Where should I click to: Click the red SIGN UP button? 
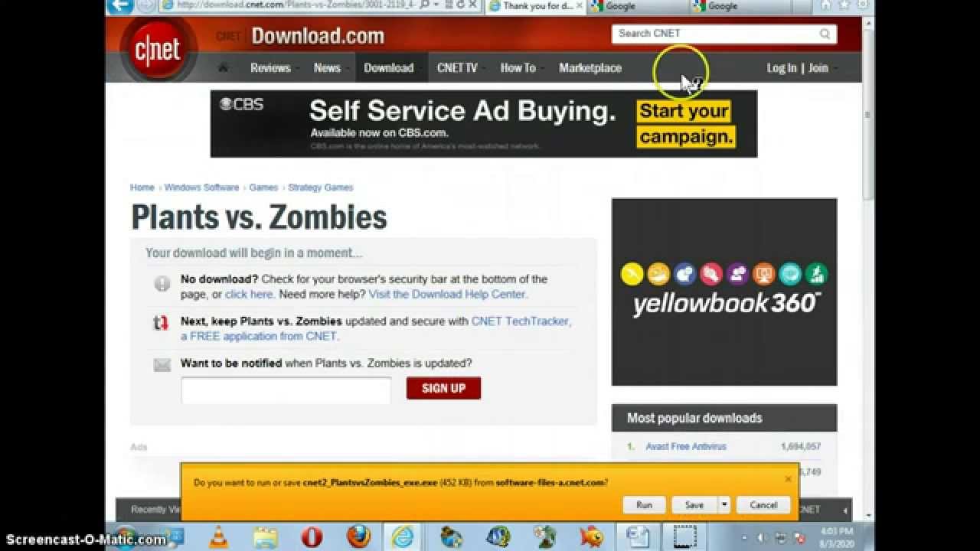pos(443,388)
